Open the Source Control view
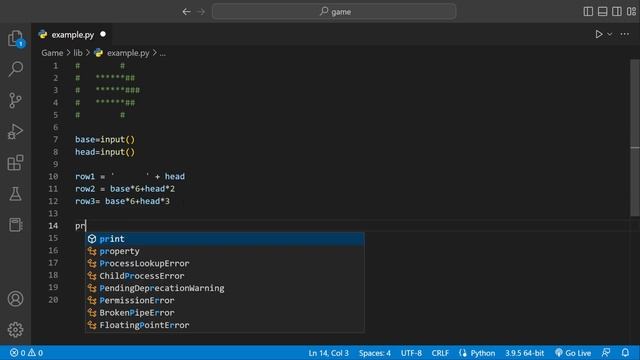 (16, 100)
